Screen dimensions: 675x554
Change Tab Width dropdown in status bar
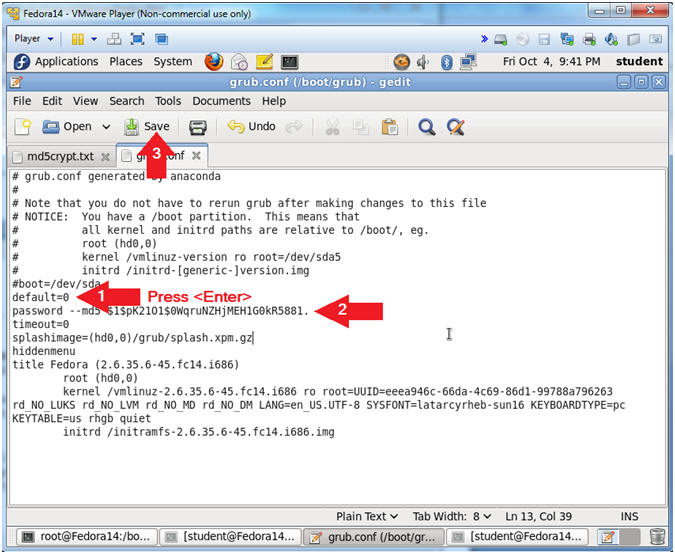tap(452, 517)
